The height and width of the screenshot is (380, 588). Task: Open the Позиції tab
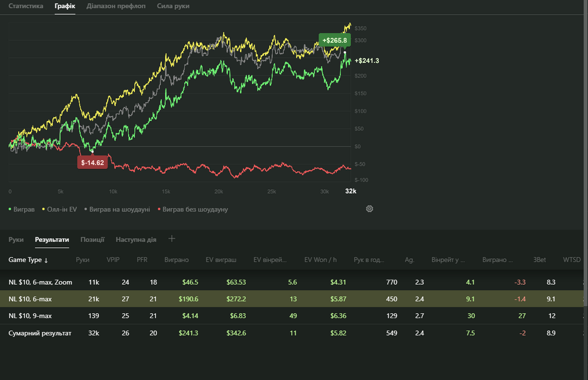click(92, 240)
